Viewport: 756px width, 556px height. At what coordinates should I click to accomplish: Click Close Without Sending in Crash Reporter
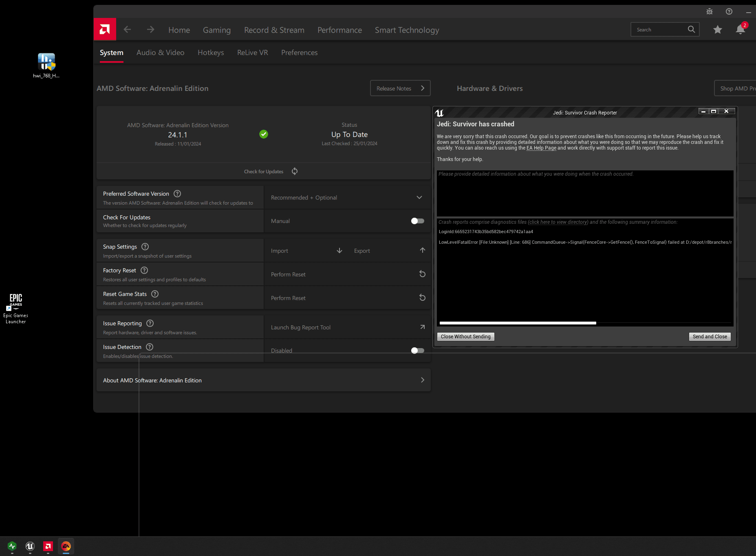(465, 336)
